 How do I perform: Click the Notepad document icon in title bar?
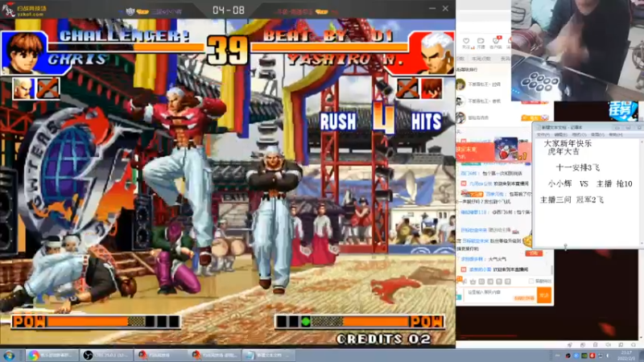pos(537,128)
